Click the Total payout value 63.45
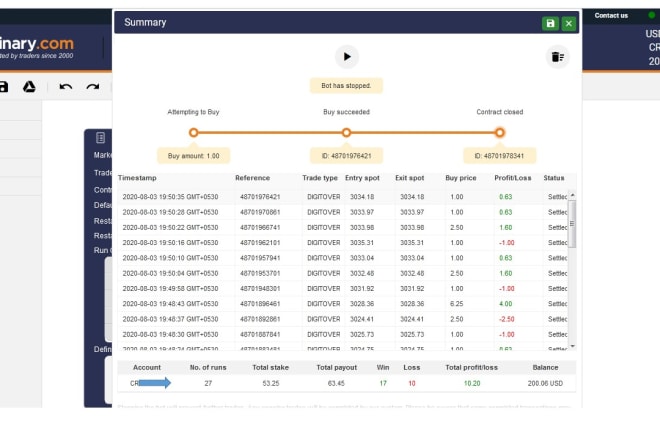 (336, 384)
